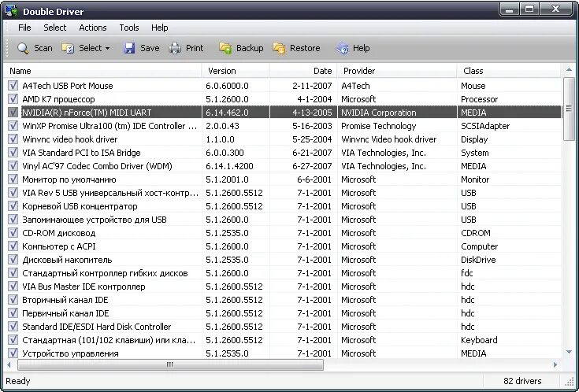Click the vertical scrollbar thumb
The height and width of the screenshot is (392, 579).
[569, 109]
